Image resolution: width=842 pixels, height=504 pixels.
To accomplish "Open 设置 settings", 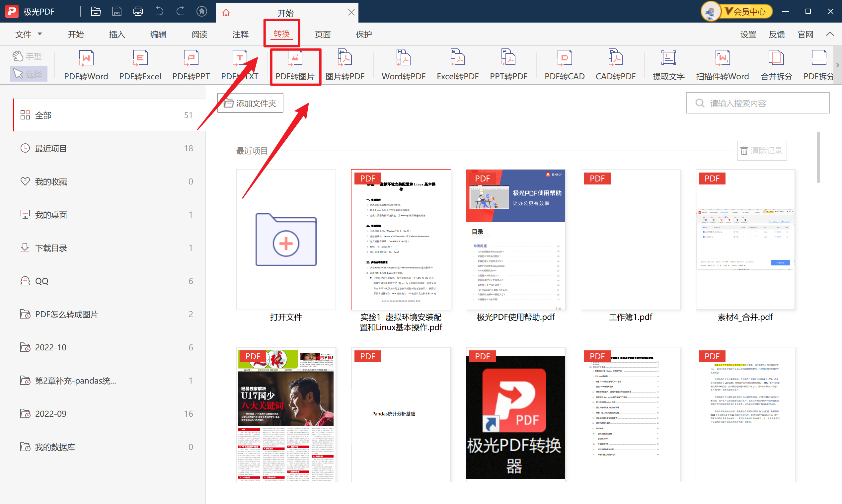I will click(x=748, y=34).
